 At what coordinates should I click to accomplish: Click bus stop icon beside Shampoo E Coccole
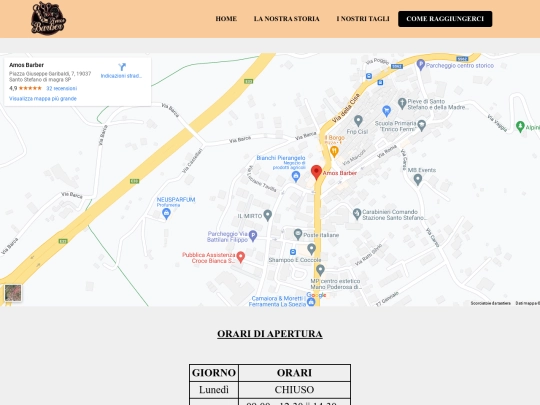pos(293,252)
